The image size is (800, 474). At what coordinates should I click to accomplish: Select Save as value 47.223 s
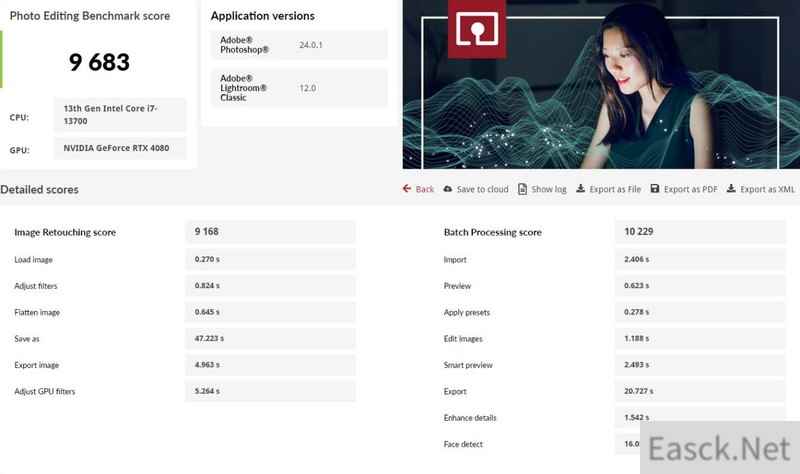[270, 338]
